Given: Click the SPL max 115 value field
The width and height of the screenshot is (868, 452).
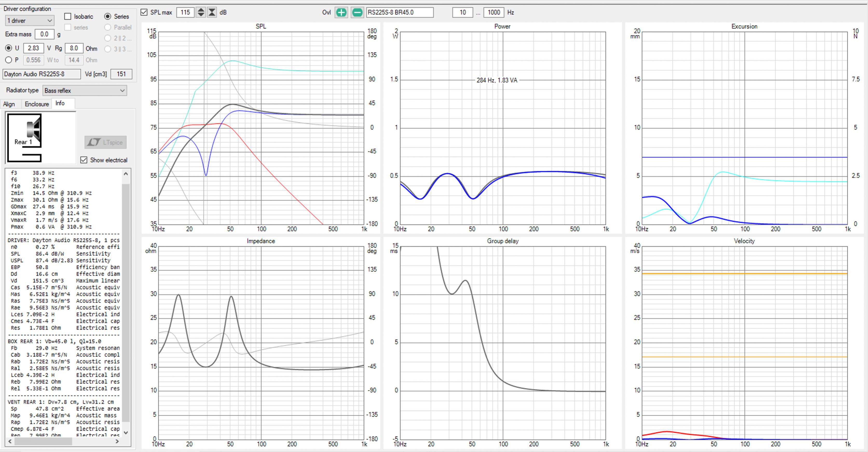Looking at the screenshot, I should click(185, 12).
